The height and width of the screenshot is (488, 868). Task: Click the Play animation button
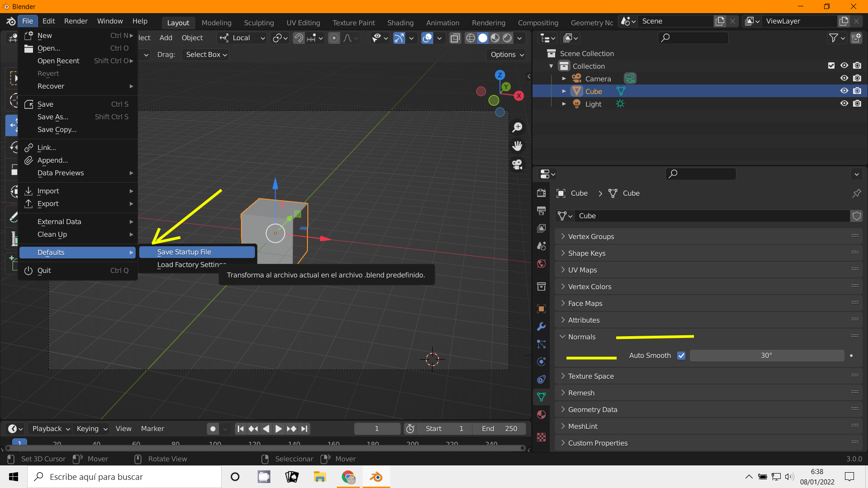[278, 429]
